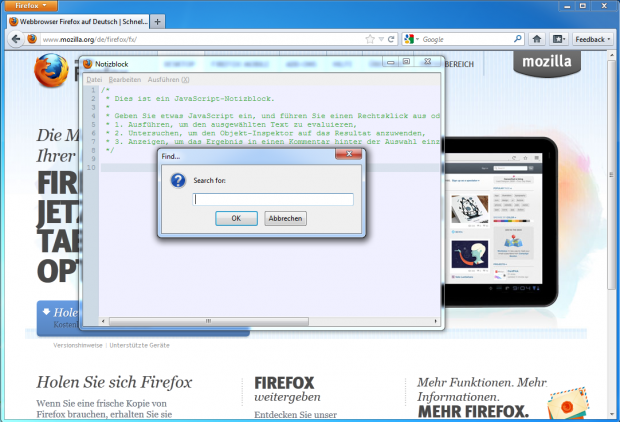The image size is (620, 422).
Task: Open a new tab with the plus button
Action: coord(157,22)
